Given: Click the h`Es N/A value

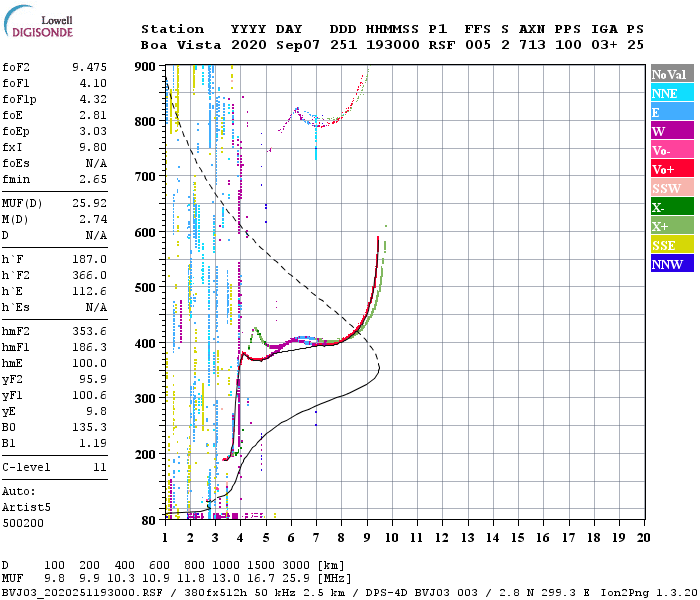Looking at the screenshot, I should click(96, 308).
